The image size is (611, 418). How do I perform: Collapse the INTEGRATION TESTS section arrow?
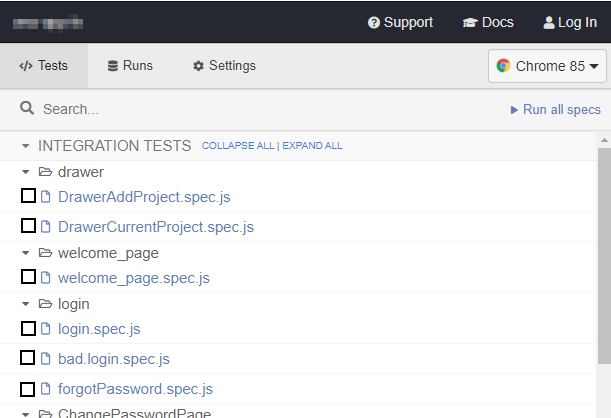click(x=25, y=146)
